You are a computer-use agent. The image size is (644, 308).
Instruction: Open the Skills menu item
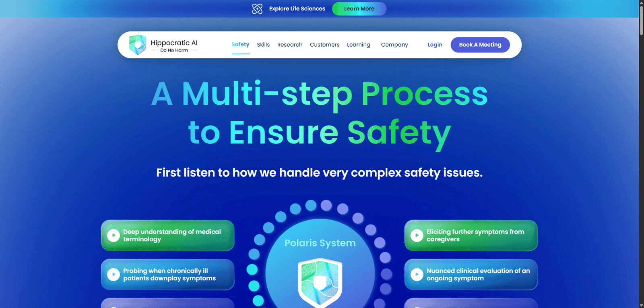click(x=263, y=45)
